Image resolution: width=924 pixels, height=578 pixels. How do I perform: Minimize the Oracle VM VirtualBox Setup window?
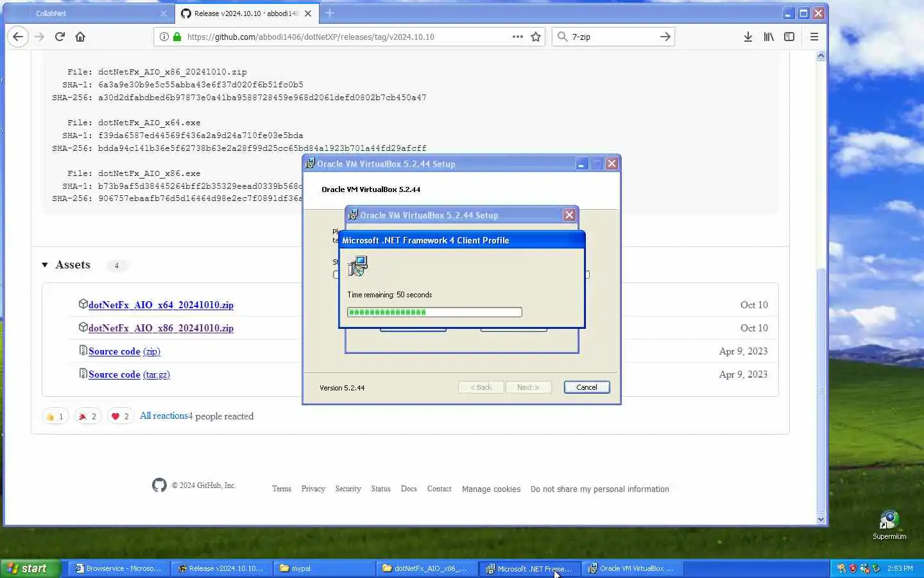point(581,164)
